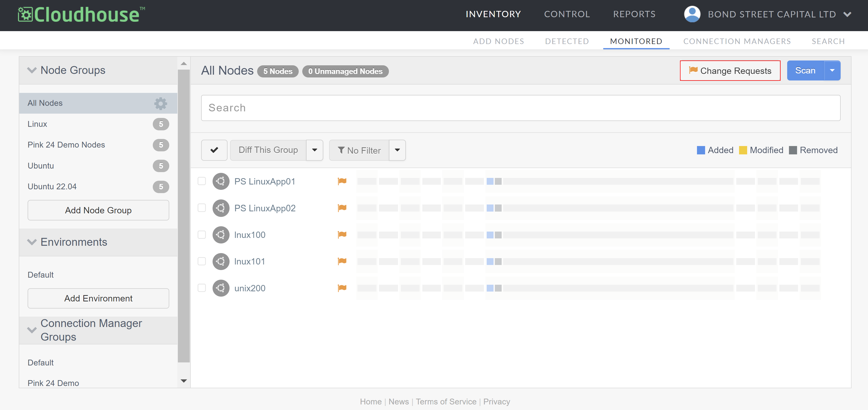Expand the Bond Street Capital Ltd account menu
This screenshot has width=868, height=410.
click(x=847, y=14)
